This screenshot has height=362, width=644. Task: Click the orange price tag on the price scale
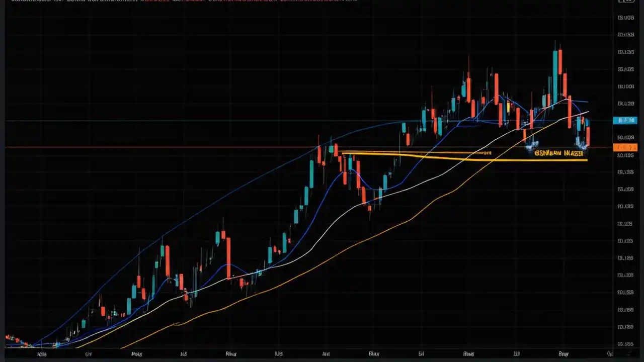626,147
